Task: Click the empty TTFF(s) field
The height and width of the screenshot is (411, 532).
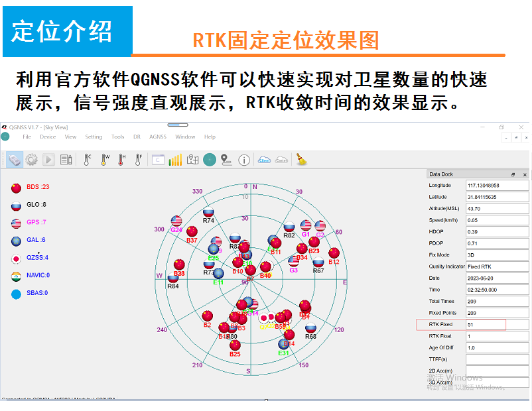Action: (x=497, y=359)
